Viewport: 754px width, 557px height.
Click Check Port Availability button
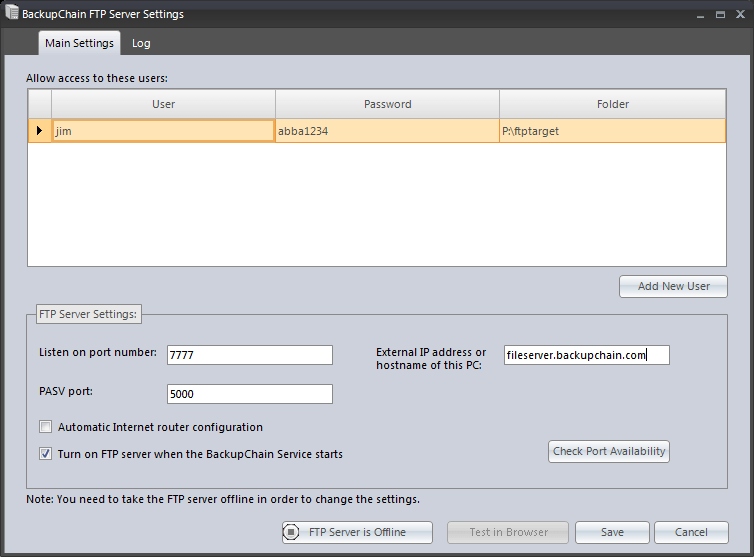(x=609, y=451)
